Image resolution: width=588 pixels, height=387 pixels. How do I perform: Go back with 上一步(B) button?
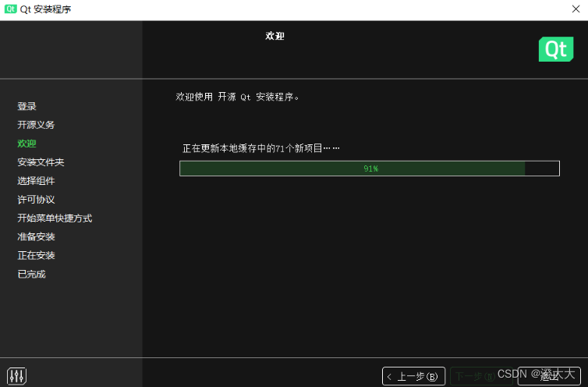point(413,376)
